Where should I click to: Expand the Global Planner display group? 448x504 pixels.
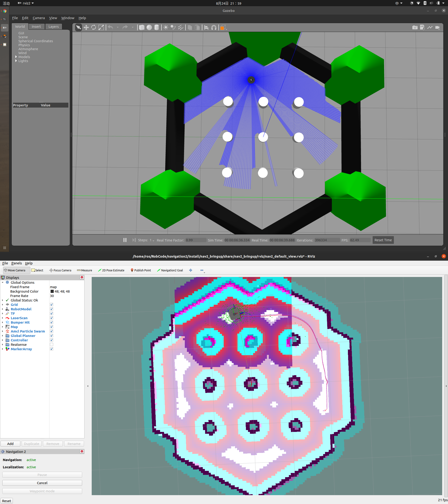(x=3, y=336)
